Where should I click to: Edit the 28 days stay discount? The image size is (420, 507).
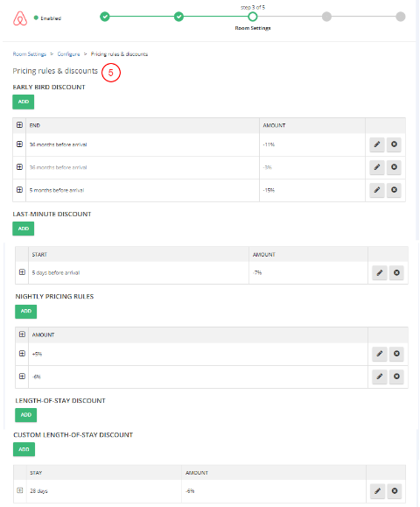tap(377, 491)
